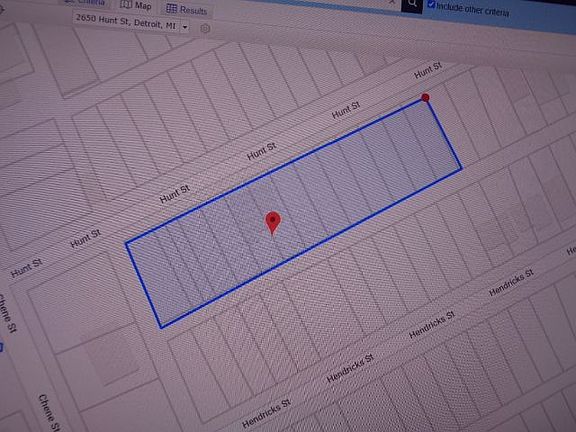The height and width of the screenshot is (432, 576).
Task: Click the lowest Chene St street label
Action: 49,413
